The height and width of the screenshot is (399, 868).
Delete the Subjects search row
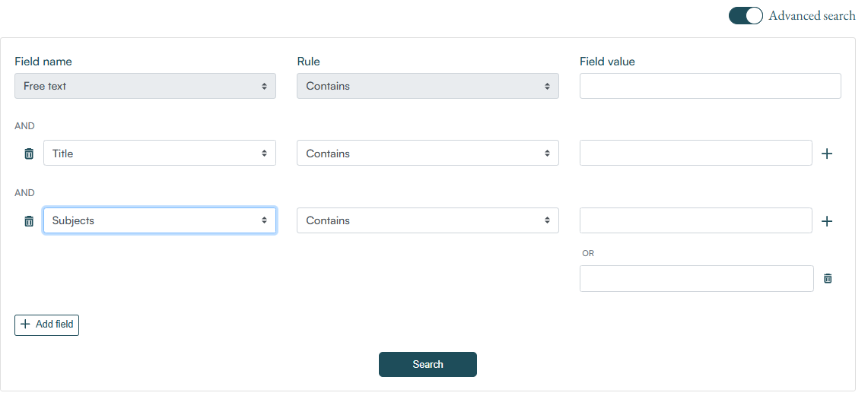(29, 221)
